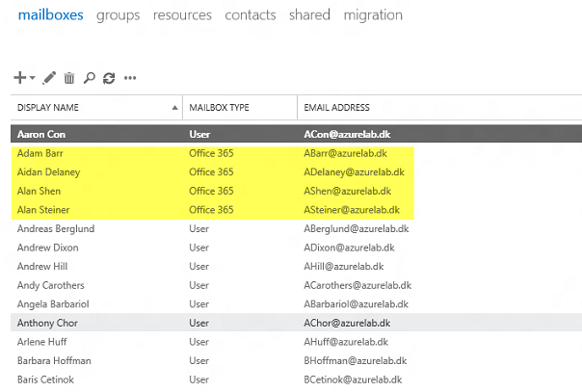This screenshot has width=582, height=392.
Task: Click the sort arrow in the Display Name header
Action: pyautogui.click(x=174, y=108)
